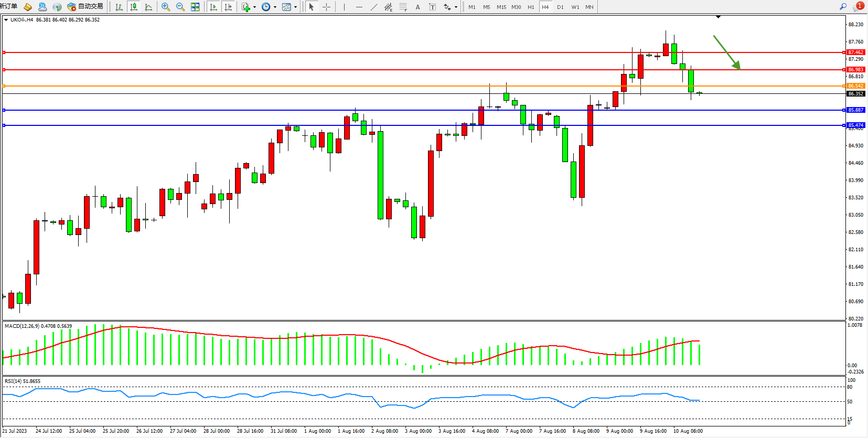Toggle the chart auto scroll button
The width and height of the screenshot is (868, 438).
tap(213, 7)
